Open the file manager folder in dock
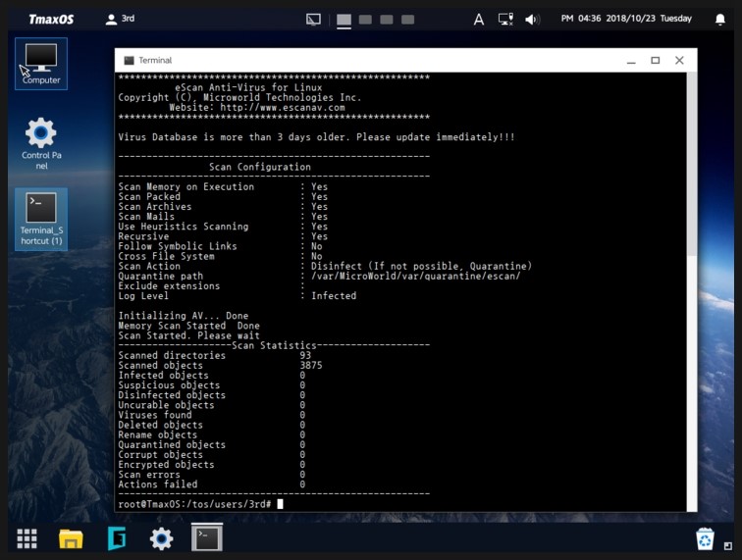Image resolution: width=742 pixels, height=560 pixels. [71, 538]
